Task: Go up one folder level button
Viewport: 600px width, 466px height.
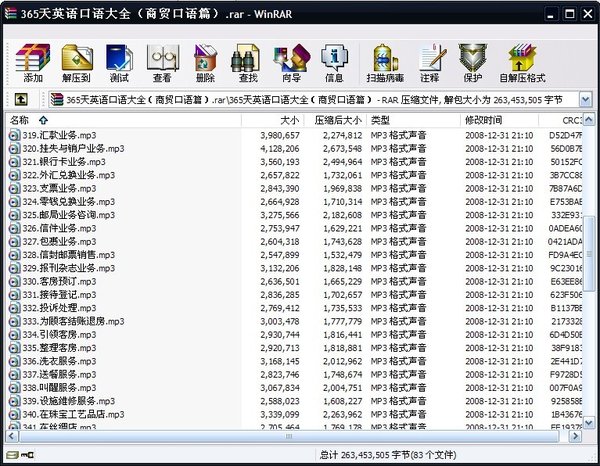Action: click(21, 100)
